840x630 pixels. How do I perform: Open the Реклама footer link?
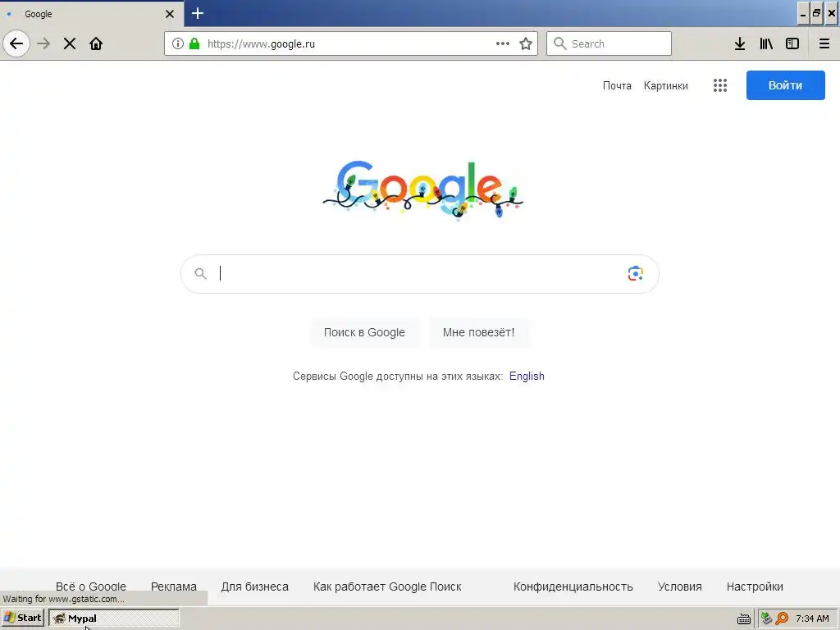click(174, 587)
